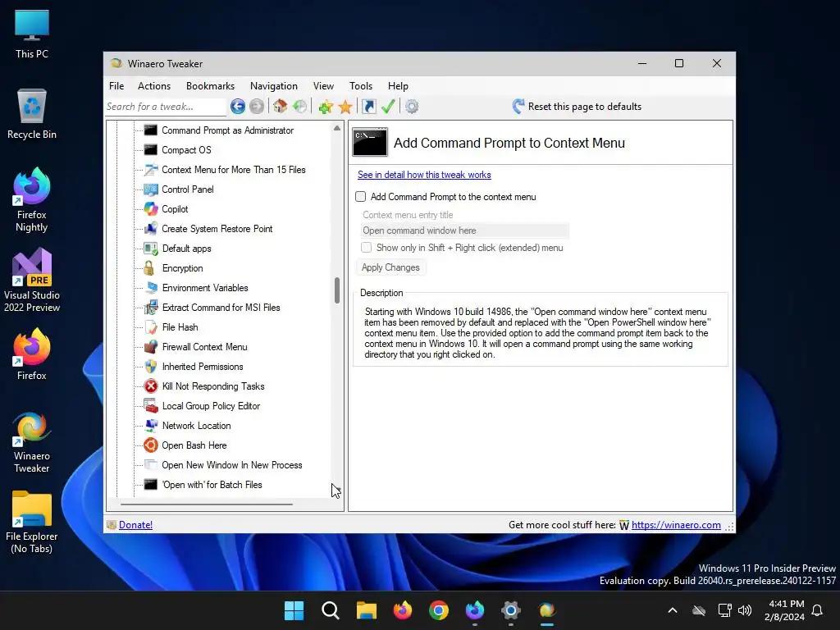Click the create shortcut icon in the toolbar

(x=369, y=107)
